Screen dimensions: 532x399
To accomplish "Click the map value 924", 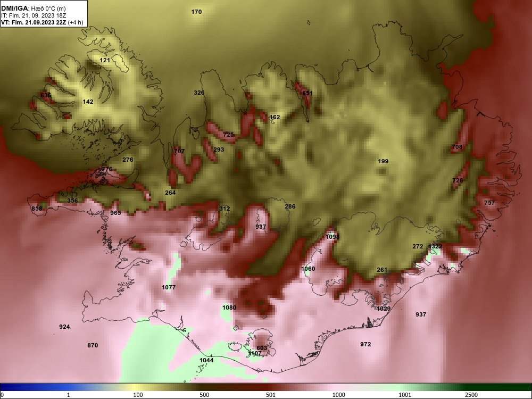I will coord(64,327).
